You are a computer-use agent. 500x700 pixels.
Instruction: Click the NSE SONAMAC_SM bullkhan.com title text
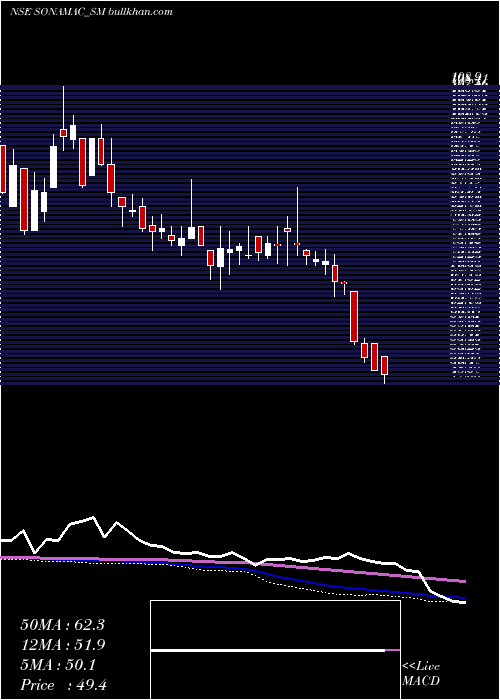tap(92, 12)
